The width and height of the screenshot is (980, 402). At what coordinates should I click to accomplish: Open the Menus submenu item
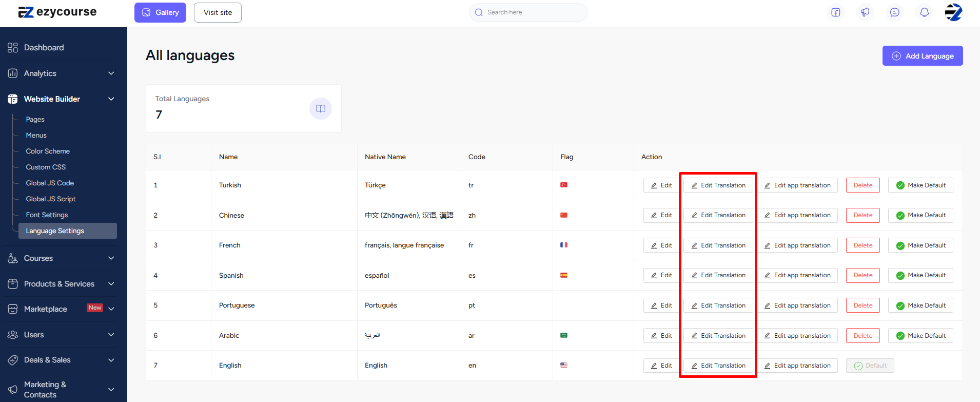pyautogui.click(x=36, y=135)
